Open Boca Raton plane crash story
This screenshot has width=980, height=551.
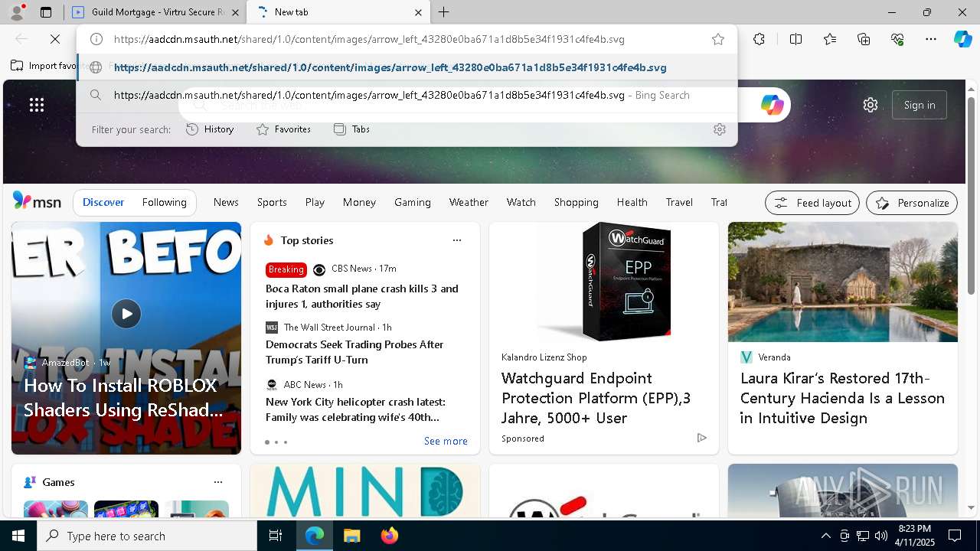point(362,296)
